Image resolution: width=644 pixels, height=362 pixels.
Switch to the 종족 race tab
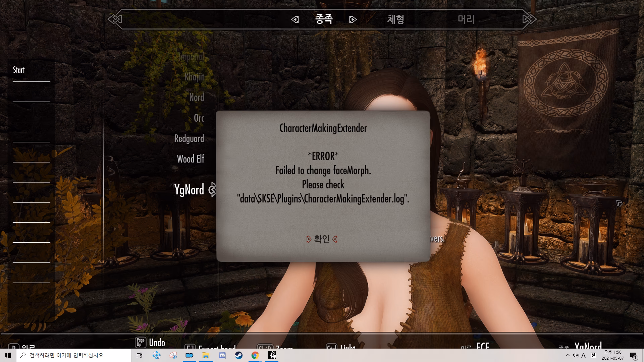[x=324, y=19]
